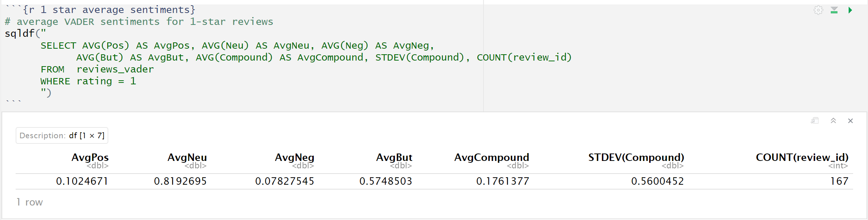The width and height of the screenshot is (868, 220).
Task: Click cell value 0.07827545
Action: pos(285,181)
